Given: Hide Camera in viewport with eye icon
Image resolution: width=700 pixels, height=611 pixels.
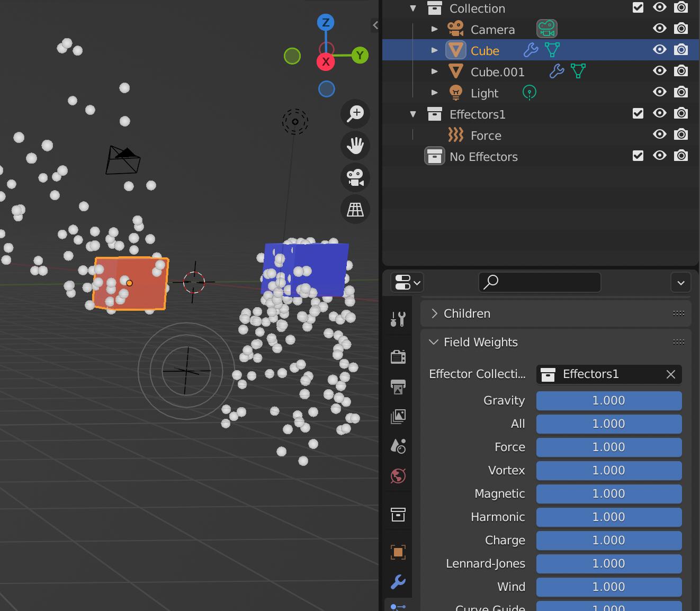Looking at the screenshot, I should pos(660,29).
